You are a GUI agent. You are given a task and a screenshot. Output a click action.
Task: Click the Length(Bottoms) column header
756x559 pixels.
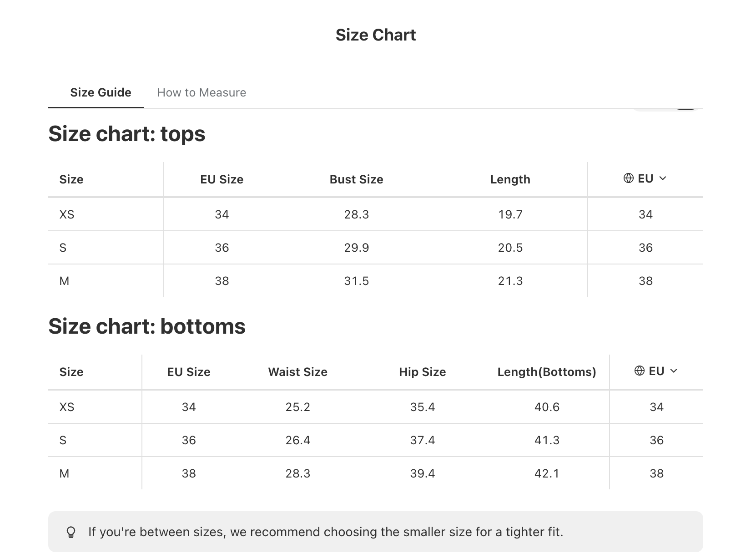(x=547, y=372)
